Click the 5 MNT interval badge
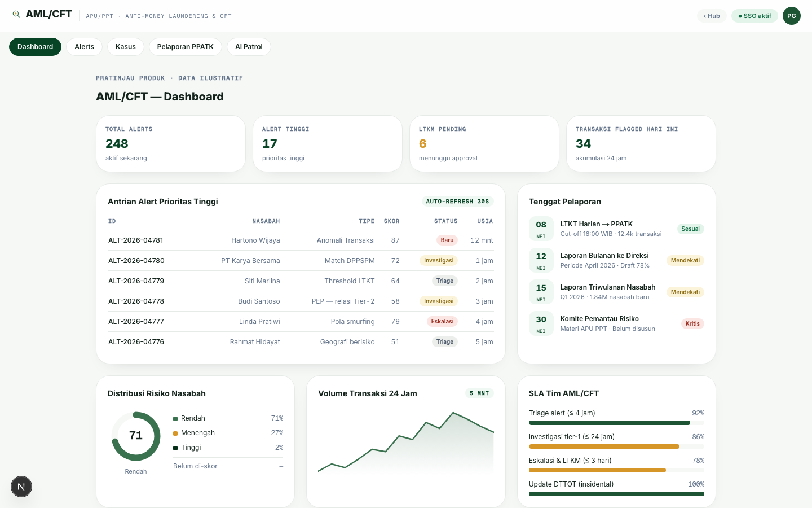The height and width of the screenshot is (508, 812). click(479, 393)
